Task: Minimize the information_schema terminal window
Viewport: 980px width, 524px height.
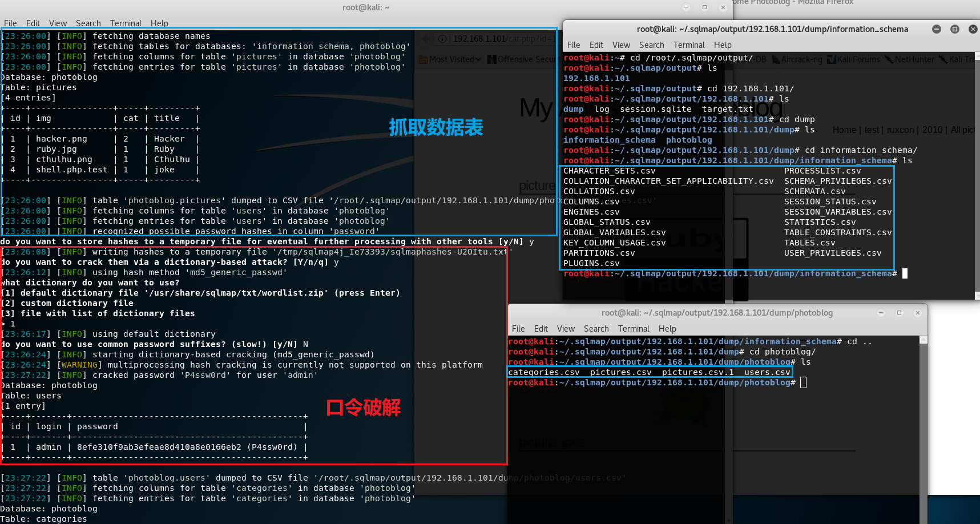Action: click(x=937, y=29)
